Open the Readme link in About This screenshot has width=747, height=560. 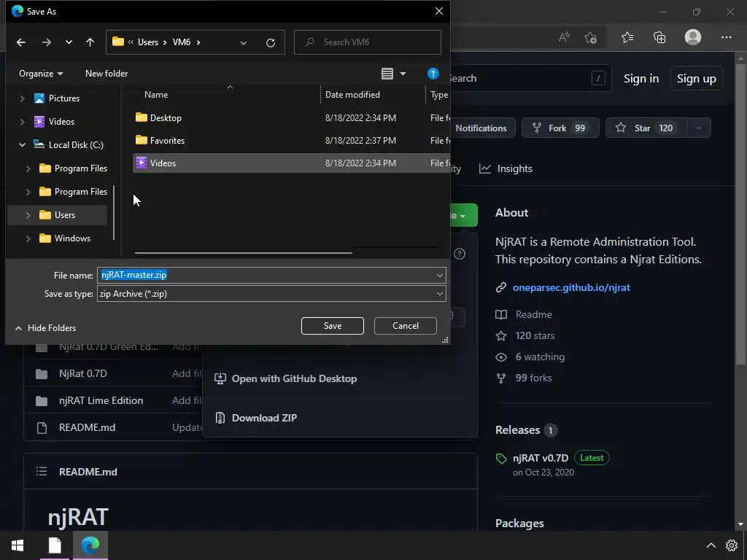(x=533, y=315)
